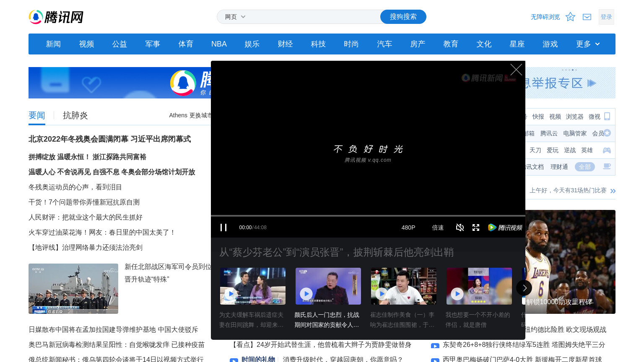Open article 人民财评 about employment
644x362 pixels.
click(86, 217)
